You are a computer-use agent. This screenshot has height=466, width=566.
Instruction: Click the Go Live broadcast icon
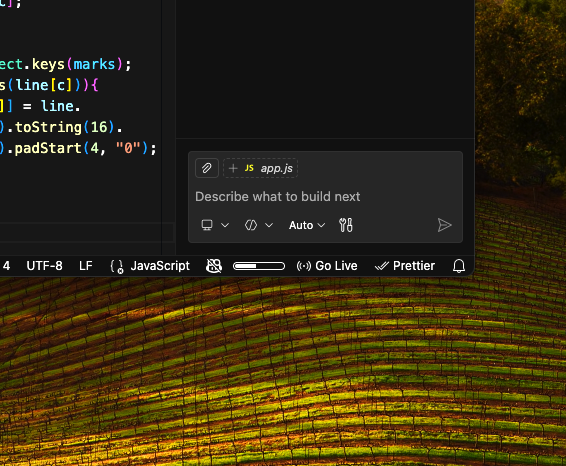coord(304,266)
